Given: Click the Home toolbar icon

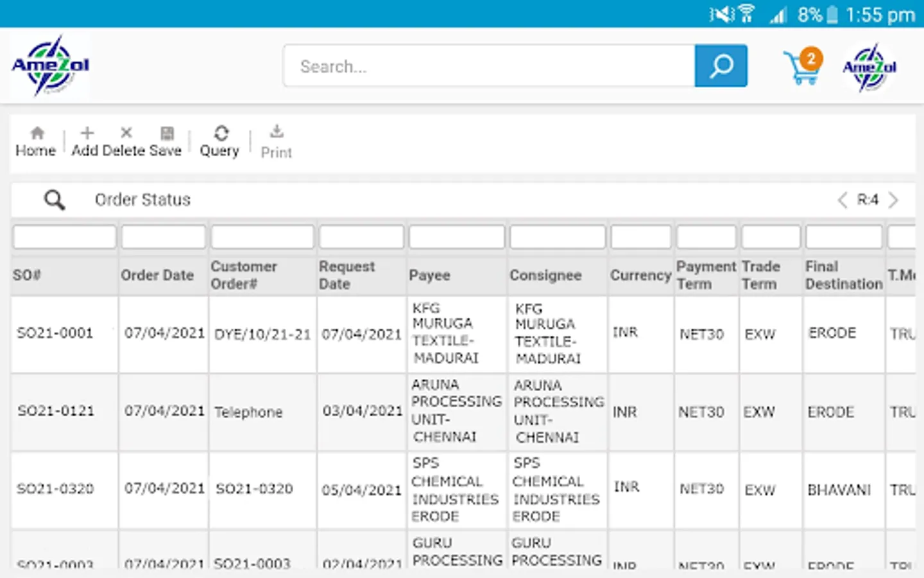Looking at the screenshot, I should pos(37,134).
